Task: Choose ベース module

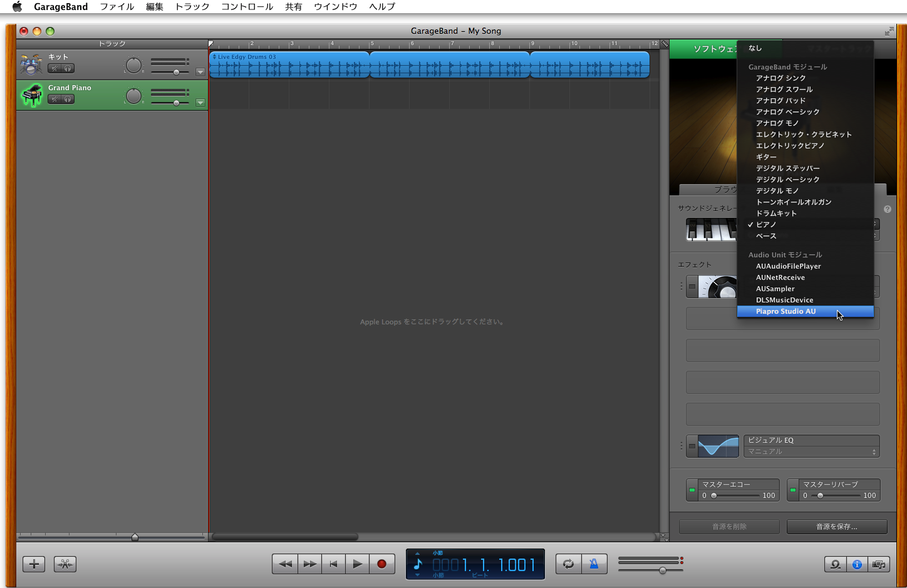Action: tap(806, 236)
